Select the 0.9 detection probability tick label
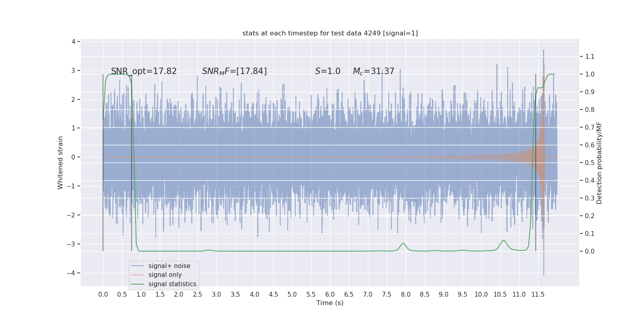Image resolution: width=644 pixels, height=322 pixels. click(x=590, y=92)
